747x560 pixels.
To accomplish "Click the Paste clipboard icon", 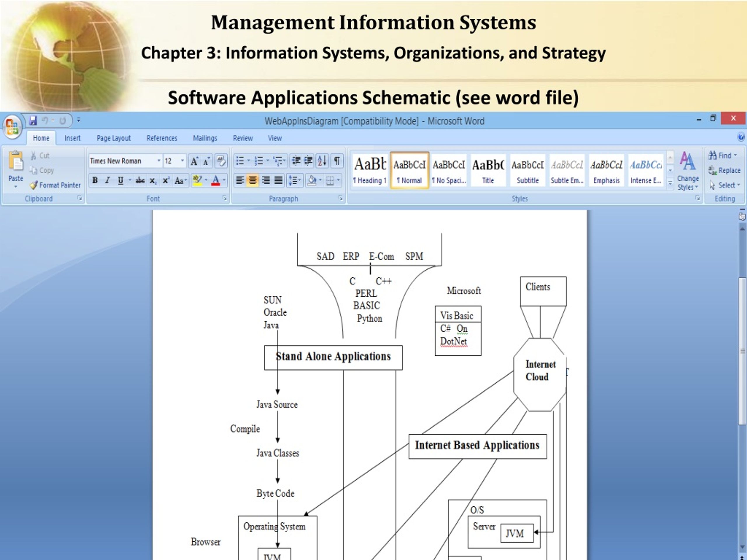I will coord(15,161).
